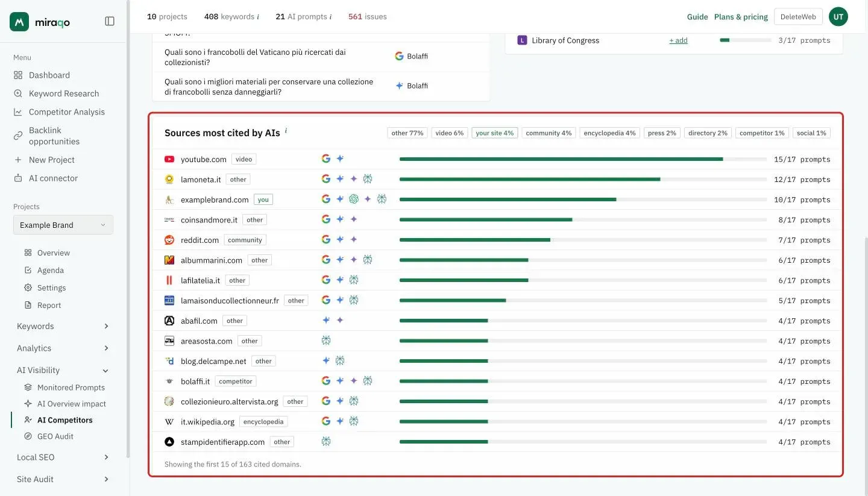Open the Report page in the project menu
The image size is (868, 496).
[x=49, y=305]
